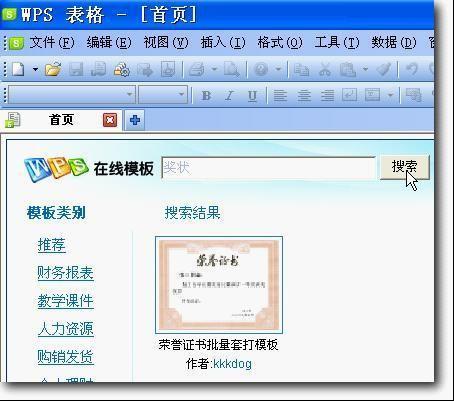
Task: Align text left icon
Action: pyautogui.click(x=280, y=96)
